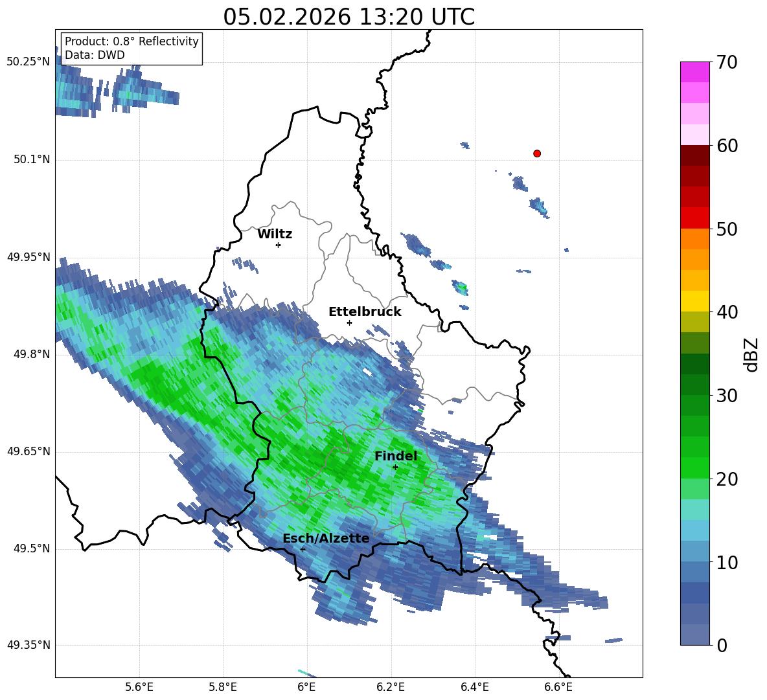The image size is (767, 700).
Task: Click the 6.6°E longitude label
Action: coord(558,687)
